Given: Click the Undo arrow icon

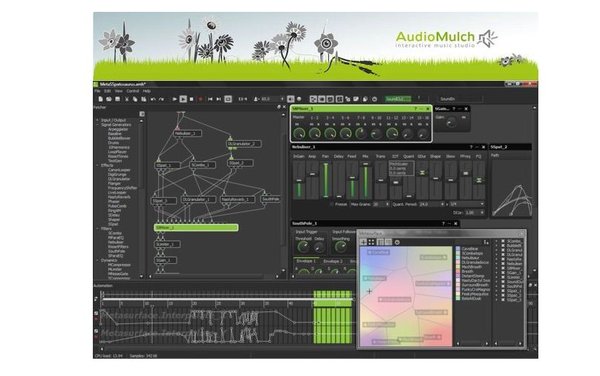Looking at the screenshot, I should (153, 99).
